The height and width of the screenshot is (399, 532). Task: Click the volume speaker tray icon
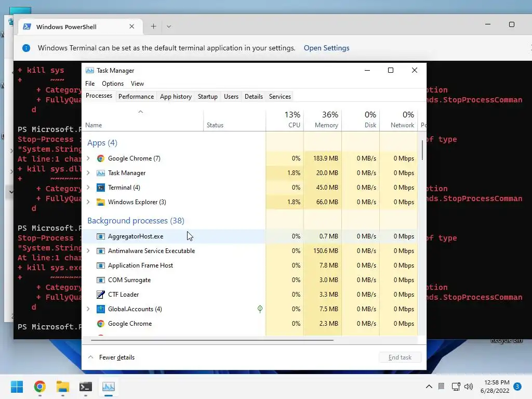point(468,387)
